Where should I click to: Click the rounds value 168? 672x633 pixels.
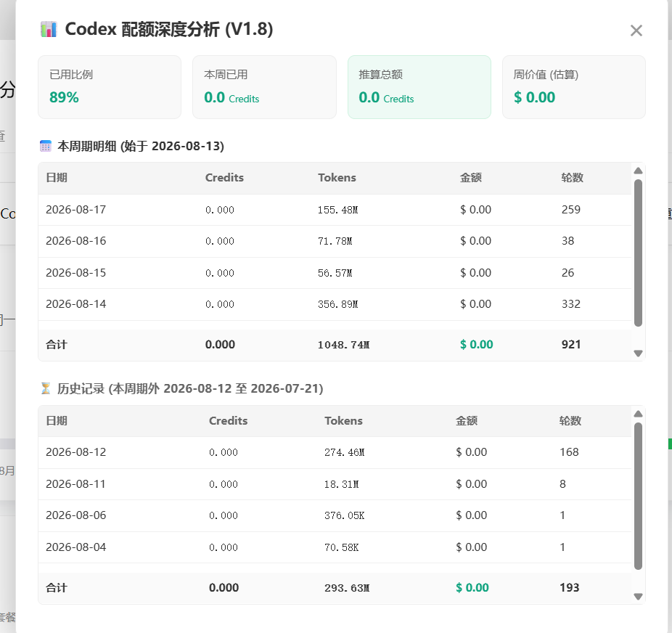point(569,452)
